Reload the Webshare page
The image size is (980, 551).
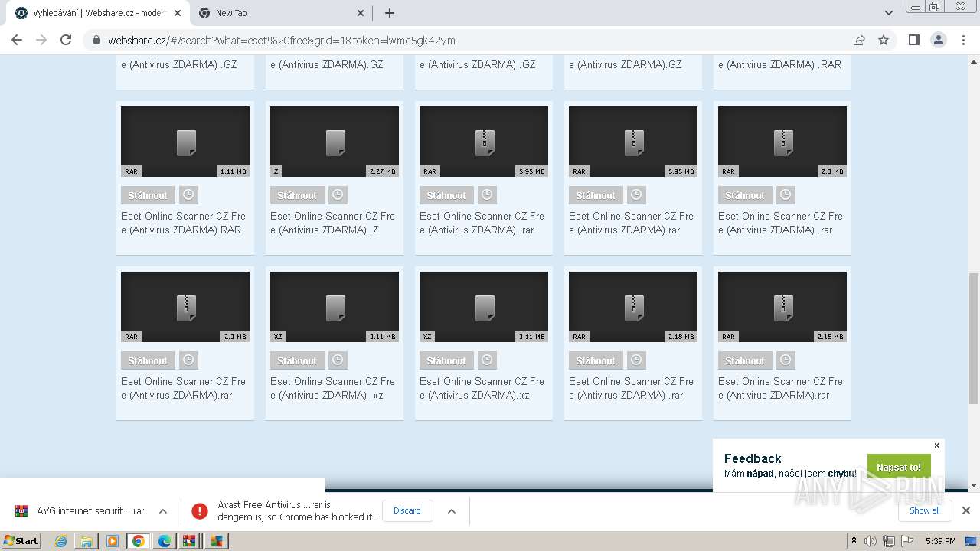[66, 40]
